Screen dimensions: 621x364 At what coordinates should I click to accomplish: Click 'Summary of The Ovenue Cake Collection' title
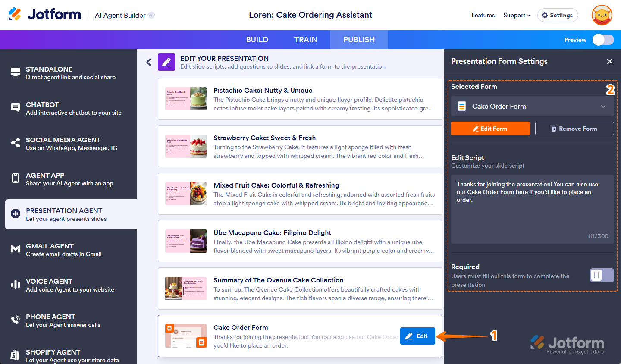click(279, 280)
